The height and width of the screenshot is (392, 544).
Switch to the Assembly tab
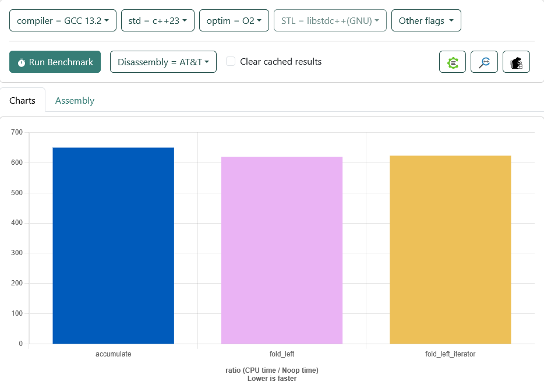(x=75, y=100)
